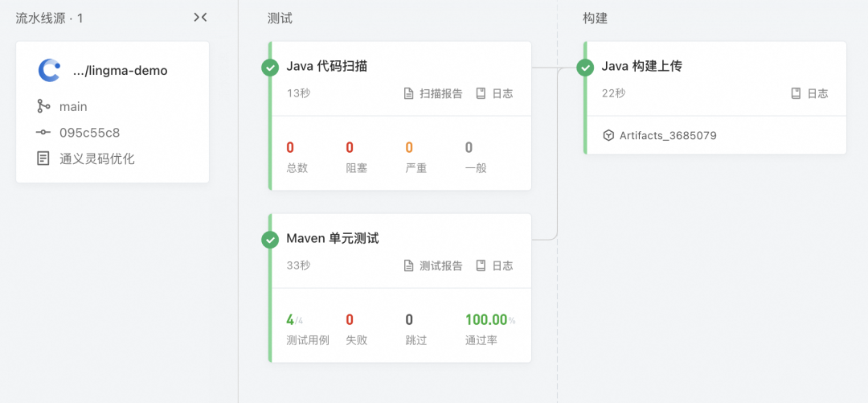Click green success check on Java 构建上传
Viewport: 868px width, 403px height.
[x=585, y=67]
